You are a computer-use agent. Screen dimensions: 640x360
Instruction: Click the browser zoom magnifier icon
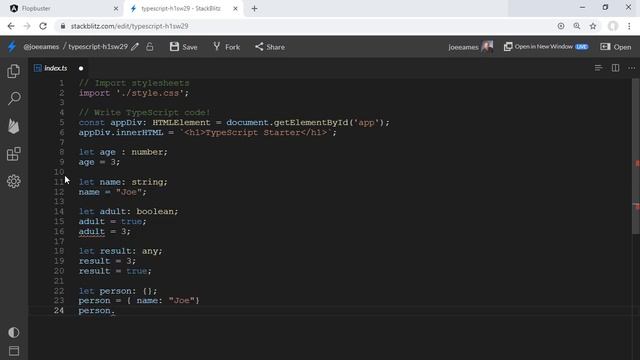click(x=577, y=26)
